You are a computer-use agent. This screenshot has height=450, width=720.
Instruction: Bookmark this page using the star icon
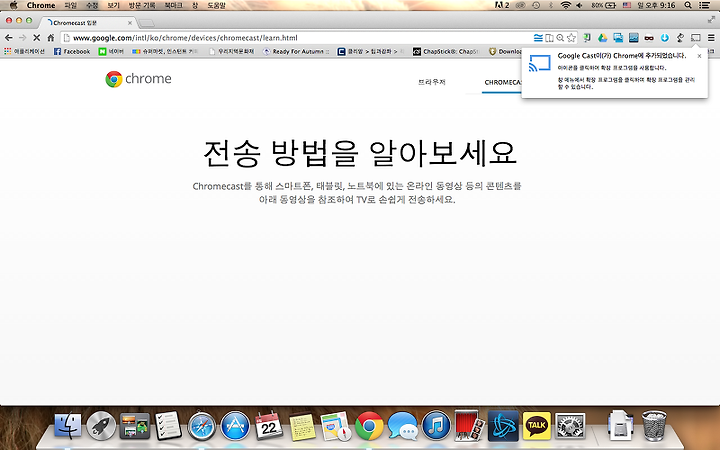pyautogui.click(x=571, y=38)
